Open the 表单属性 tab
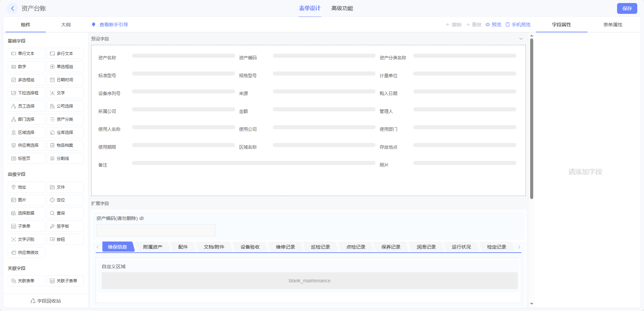 (x=613, y=25)
